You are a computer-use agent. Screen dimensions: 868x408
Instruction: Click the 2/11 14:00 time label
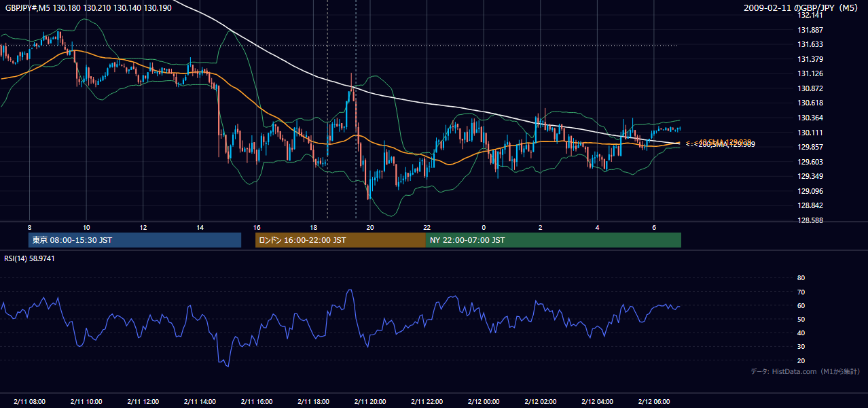pos(200,402)
